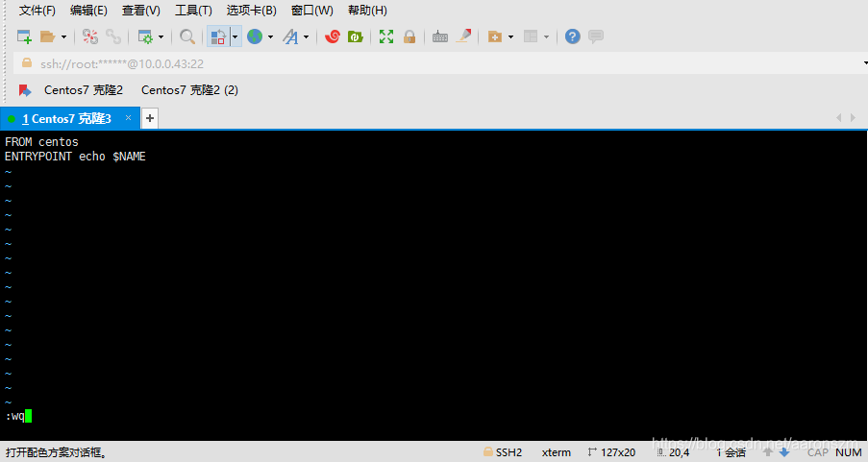The height and width of the screenshot is (462, 868).
Task: Expand the layout dropdown arrow
Action: click(546, 37)
